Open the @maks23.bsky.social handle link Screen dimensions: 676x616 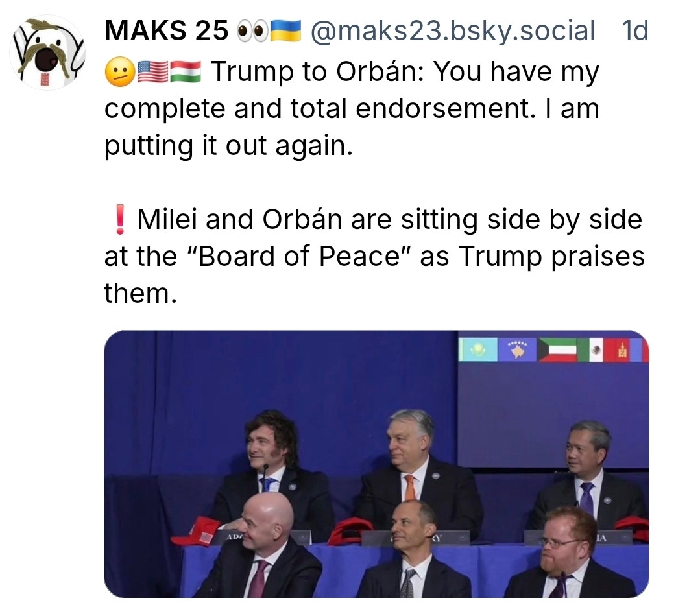pos(453,30)
